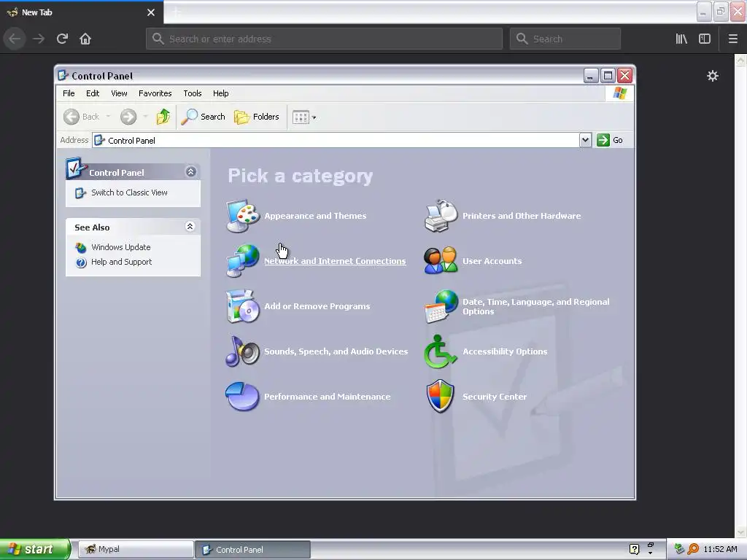The height and width of the screenshot is (560, 747).
Task: Click the orange magnifier system tray icon
Action: tap(693, 549)
